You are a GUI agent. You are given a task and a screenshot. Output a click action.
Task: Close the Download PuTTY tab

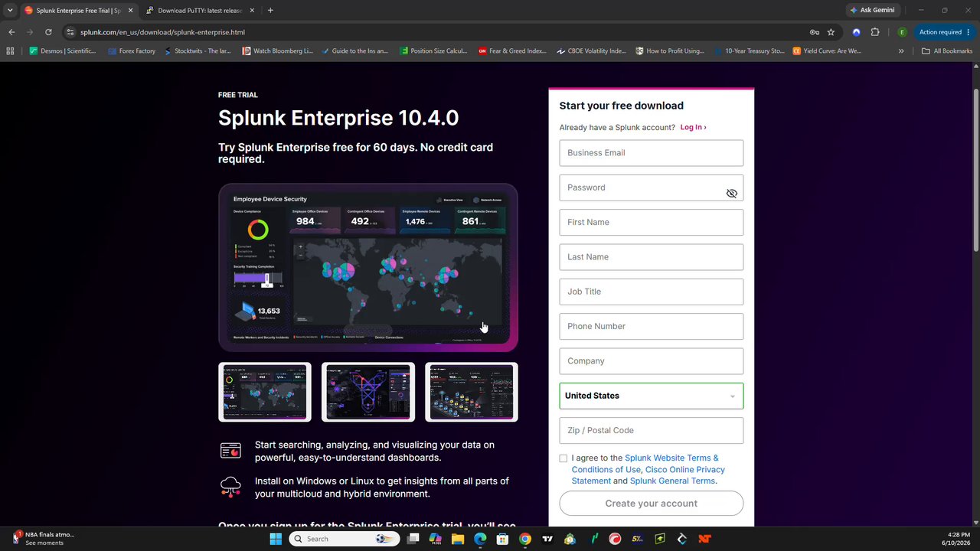[x=253, y=11]
